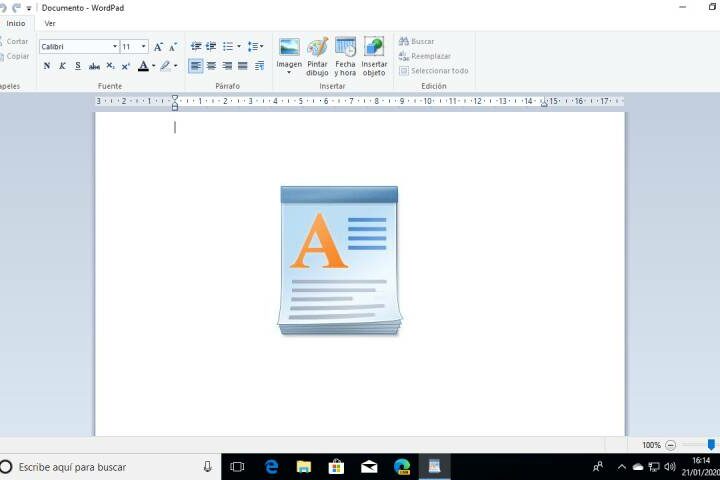This screenshot has width=720, height=480.
Task: Click the Windows search box
Action: [111, 467]
